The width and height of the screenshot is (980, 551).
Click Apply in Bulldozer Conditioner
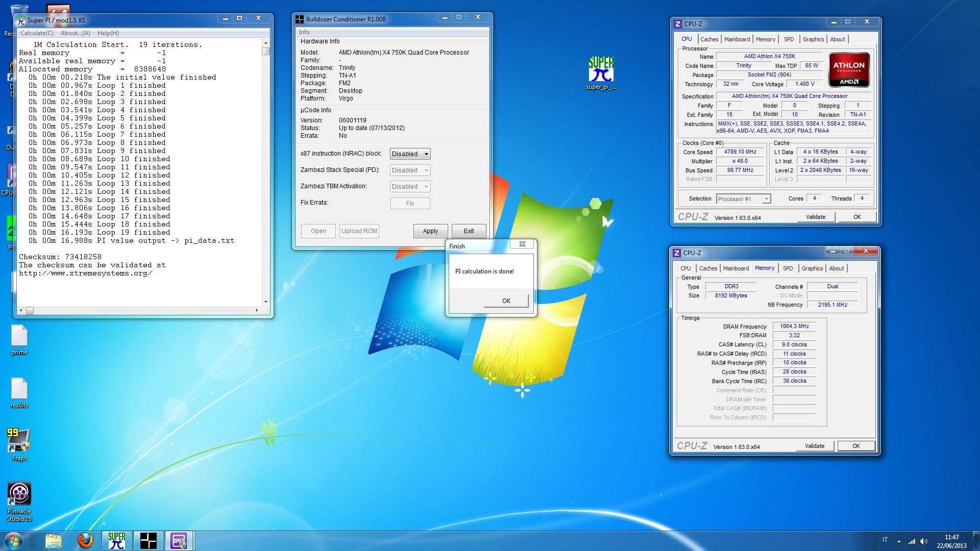tap(430, 231)
